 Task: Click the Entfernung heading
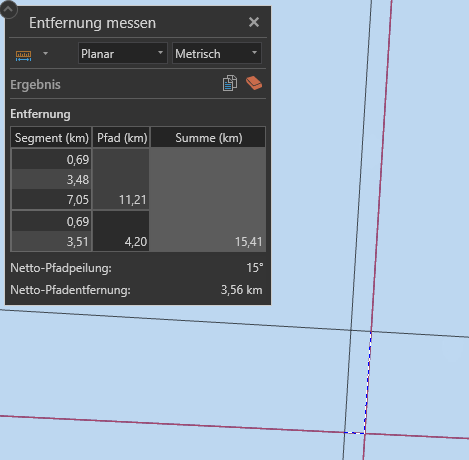pyautogui.click(x=40, y=114)
